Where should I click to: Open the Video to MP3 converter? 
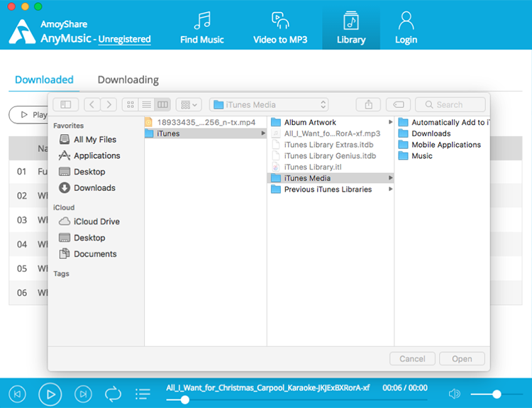point(280,28)
